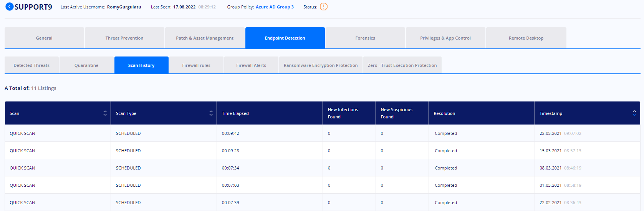The width and height of the screenshot is (644, 211).
Task: Click Completed in the 00:09:28 row
Action: point(446,151)
